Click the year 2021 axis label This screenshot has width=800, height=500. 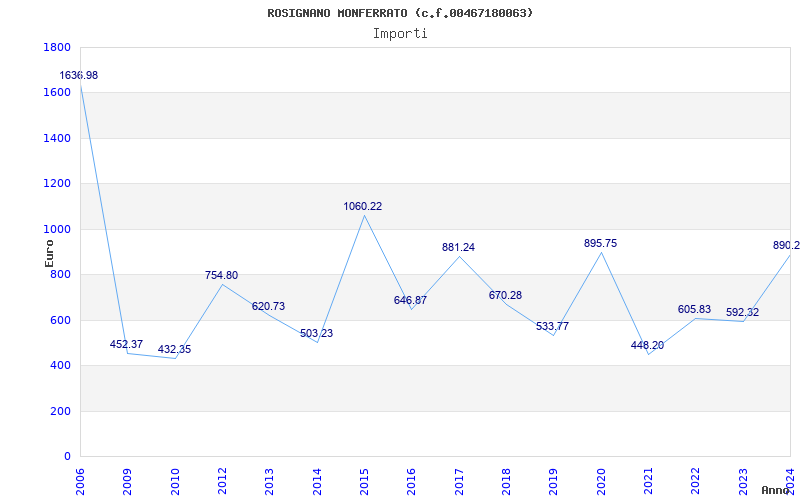pos(648,481)
